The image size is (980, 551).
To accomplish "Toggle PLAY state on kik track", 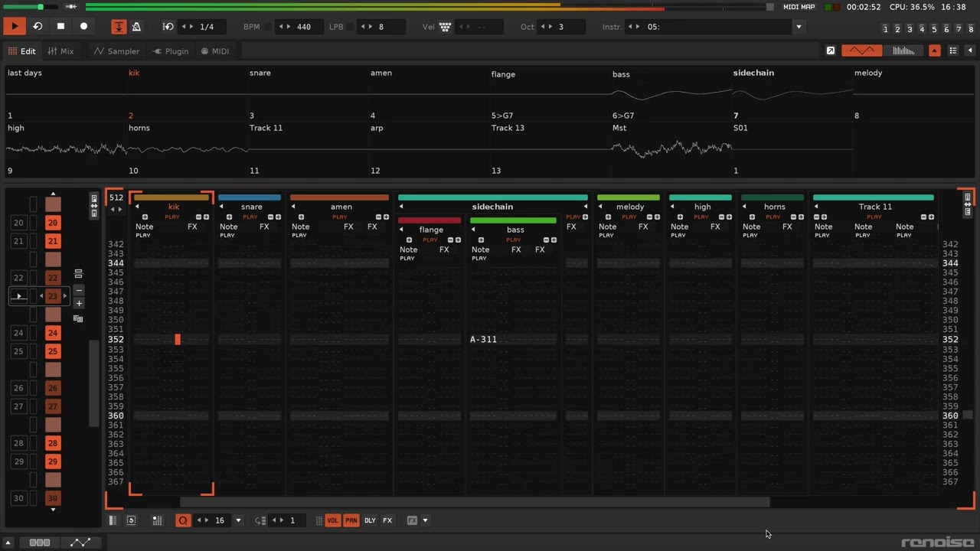I will pos(172,217).
